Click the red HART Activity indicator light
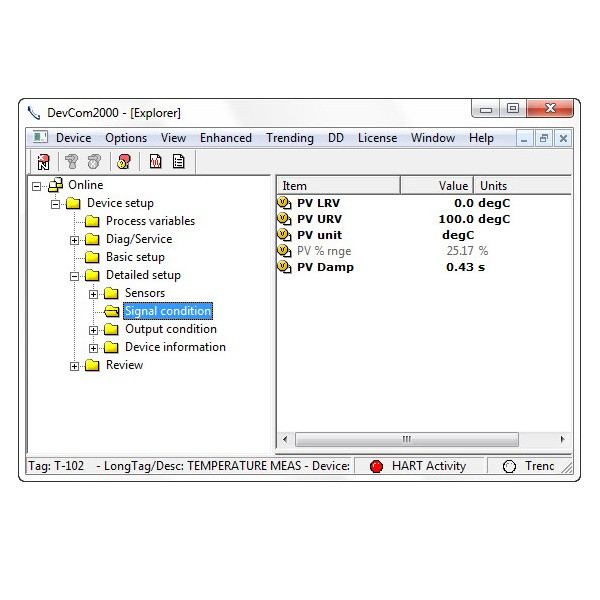Screen dimensions: 600x600 point(377,466)
